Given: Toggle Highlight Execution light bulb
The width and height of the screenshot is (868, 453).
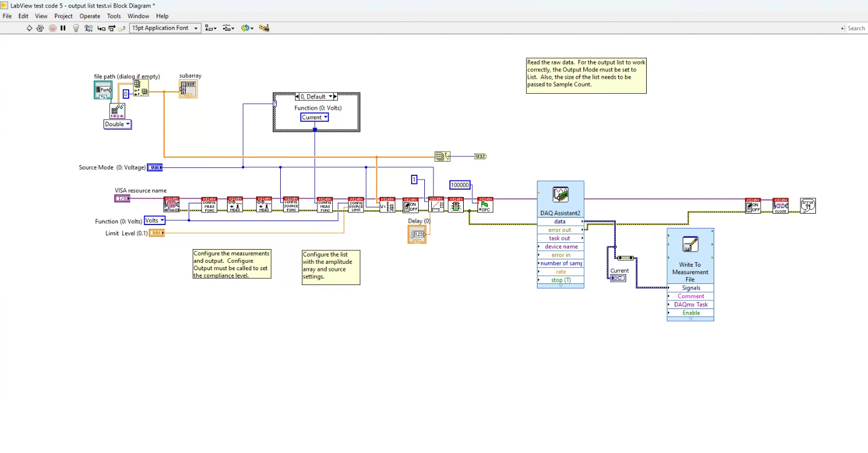Looking at the screenshot, I should pos(75,28).
